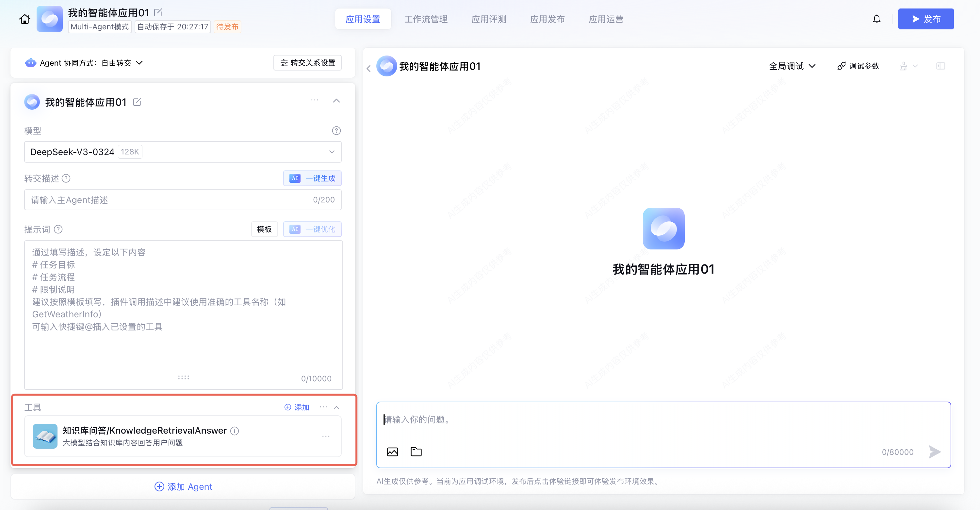Edit the app name via pencil icon in header

158,12
